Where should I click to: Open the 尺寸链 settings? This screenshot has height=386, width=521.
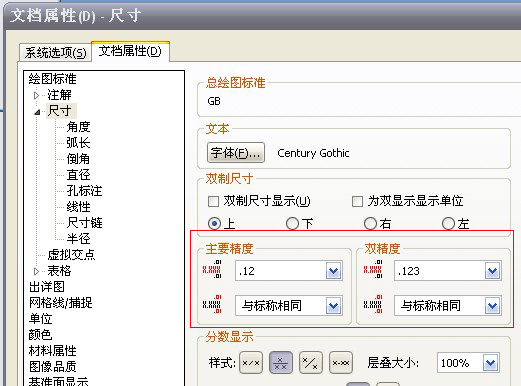(x=84, y=223)
